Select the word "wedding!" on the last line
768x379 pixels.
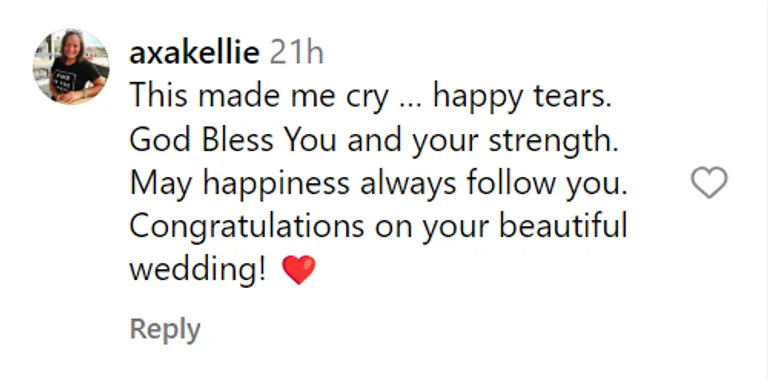198,270
